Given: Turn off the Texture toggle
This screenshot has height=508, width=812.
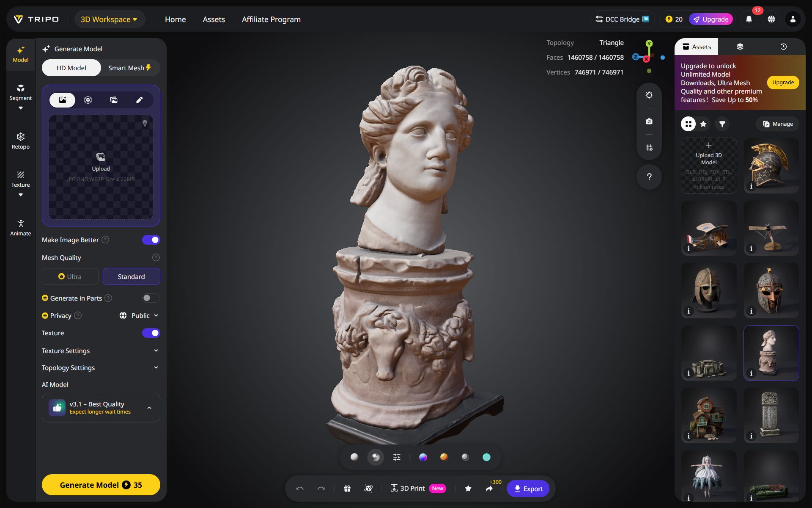Looking at the screenshot, I should point(151,333).
